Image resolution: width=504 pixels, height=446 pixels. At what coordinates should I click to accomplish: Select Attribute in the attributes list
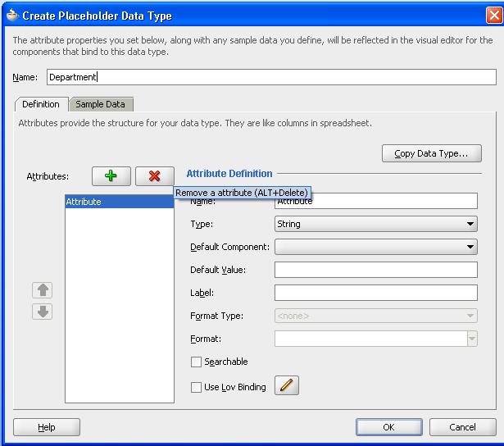click(119, 202)
